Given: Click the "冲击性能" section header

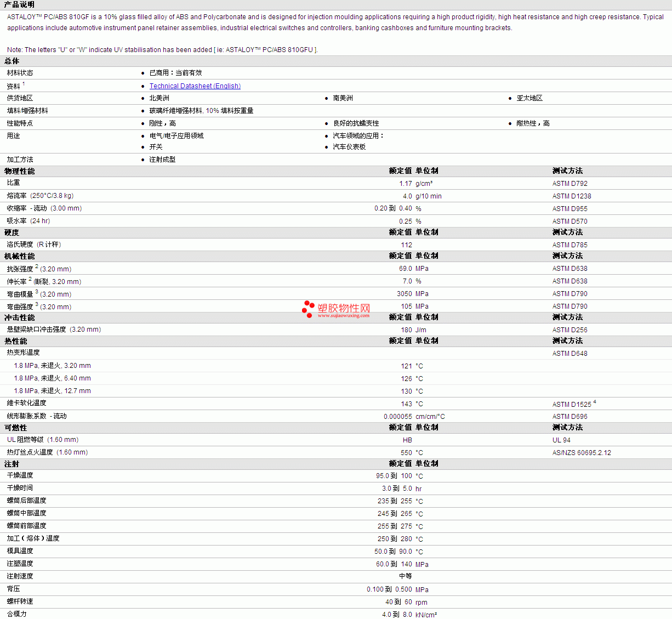Looking at the screenshot, I should 19,317.
